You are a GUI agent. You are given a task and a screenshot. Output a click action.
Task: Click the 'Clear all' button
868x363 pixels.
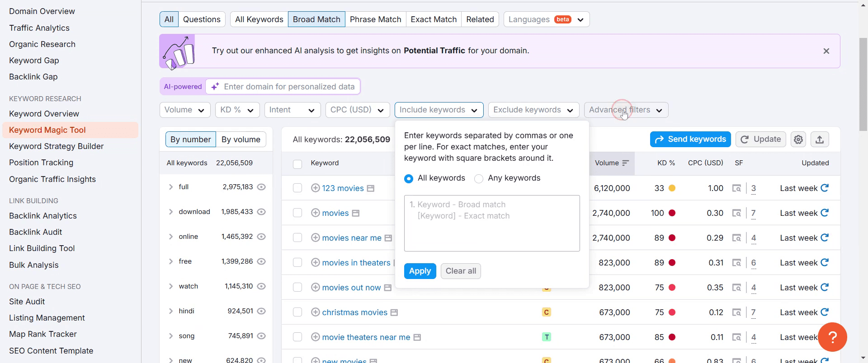tap(461, 271)
